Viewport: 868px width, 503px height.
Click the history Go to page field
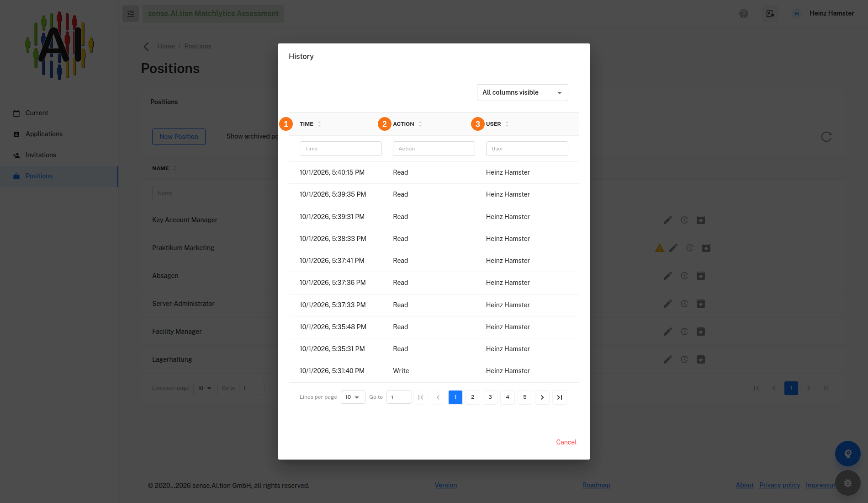tap(399, 397)
